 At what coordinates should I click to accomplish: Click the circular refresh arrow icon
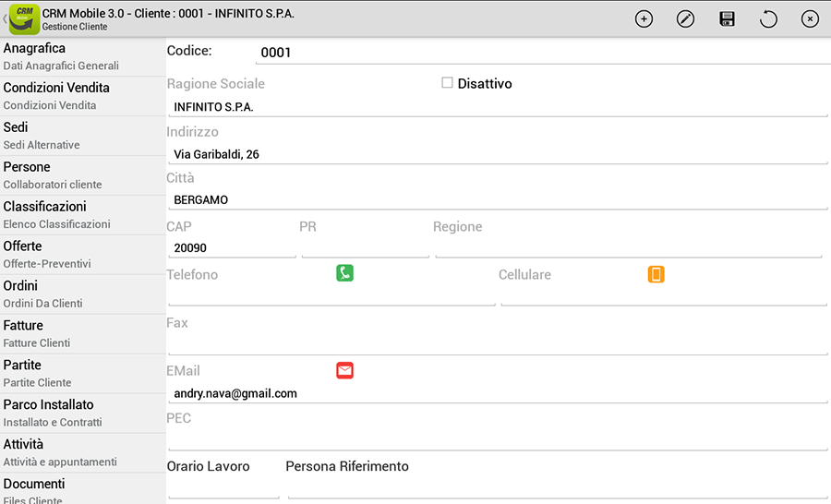[x=768, y=19]
